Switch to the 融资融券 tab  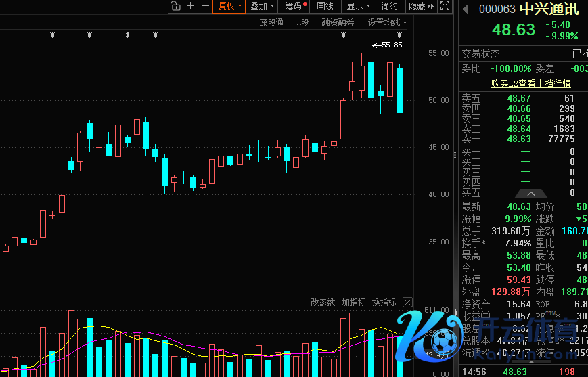coord(338,22)
